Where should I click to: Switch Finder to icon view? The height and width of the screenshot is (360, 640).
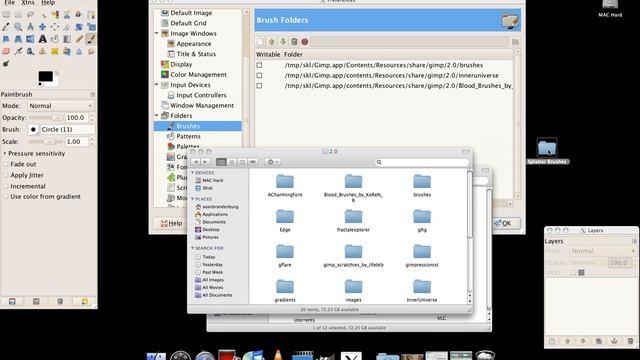click(x=221, y=162)
